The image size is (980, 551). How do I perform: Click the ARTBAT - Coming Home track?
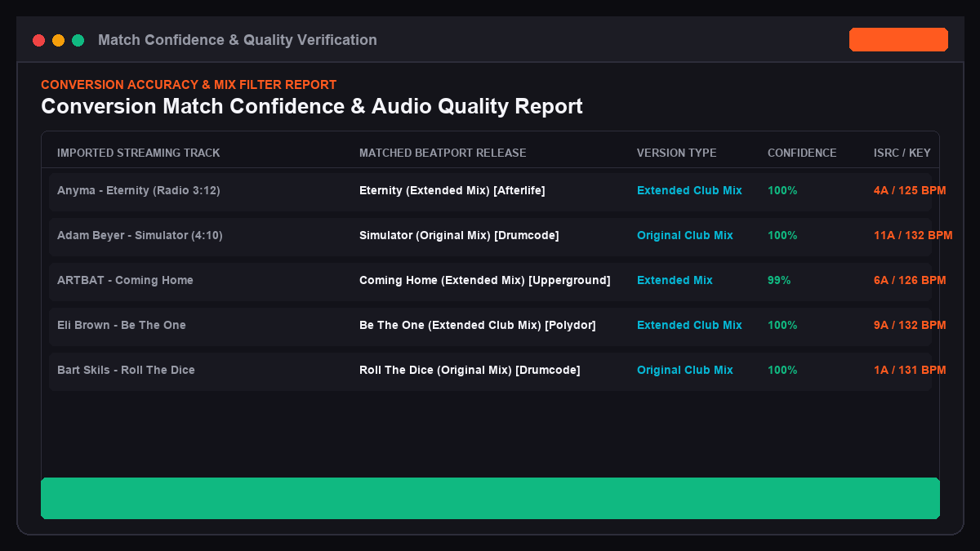(125, 280)
